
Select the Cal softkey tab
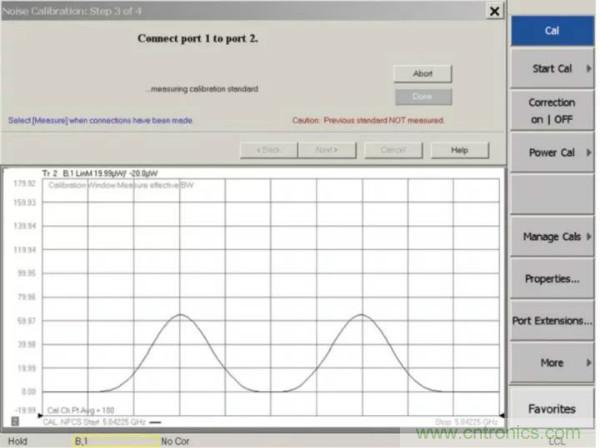coord(553,28)
